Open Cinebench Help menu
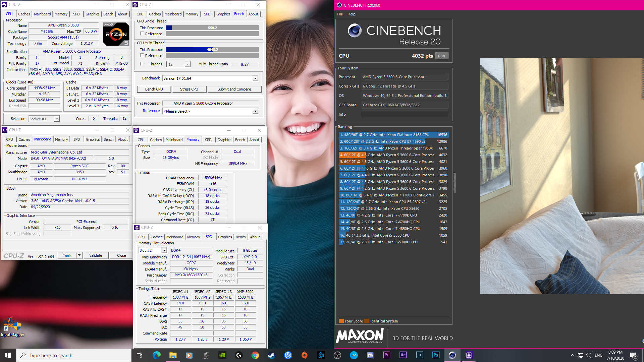Screen dimensions: 644x362 click(x=352, y=14)
